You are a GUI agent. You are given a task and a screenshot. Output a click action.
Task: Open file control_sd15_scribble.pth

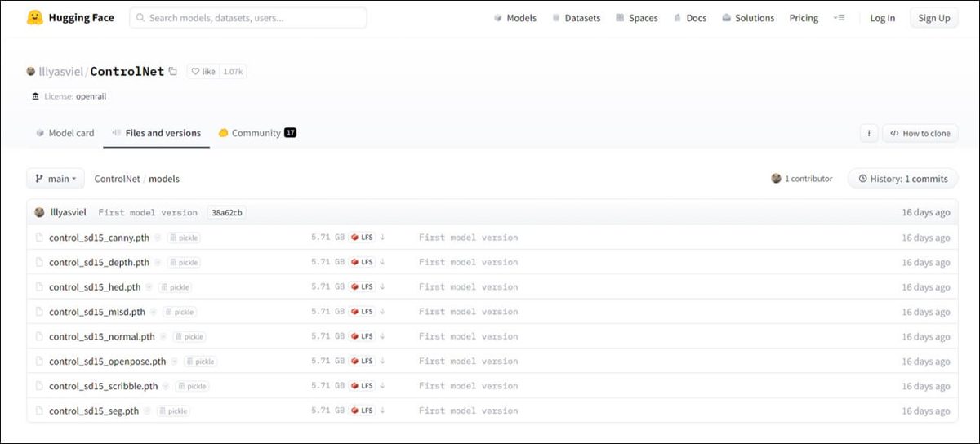coord(104,386)
